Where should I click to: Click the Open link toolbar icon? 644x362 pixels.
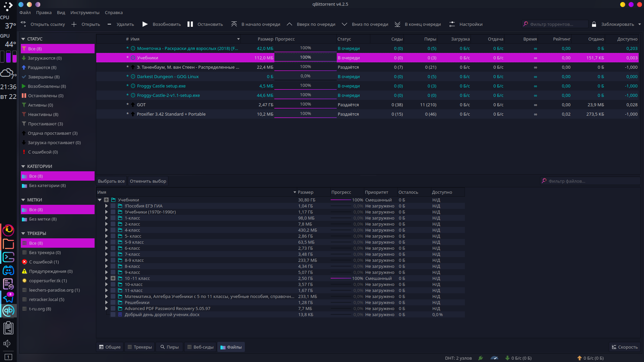click(23, 24)
